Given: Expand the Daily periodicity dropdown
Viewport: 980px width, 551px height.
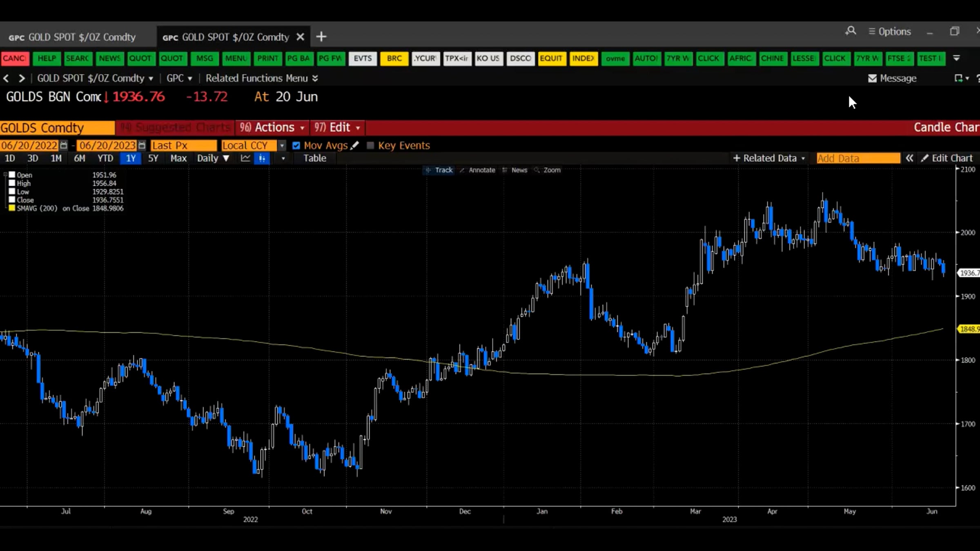Looking at the screenshot, I should [213, 158].
